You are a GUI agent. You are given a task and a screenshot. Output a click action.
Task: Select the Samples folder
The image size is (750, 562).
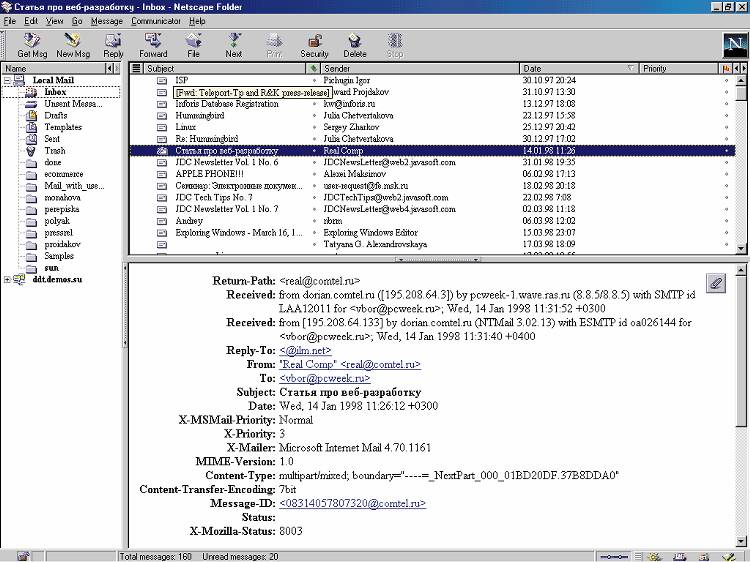coord(49,256)
